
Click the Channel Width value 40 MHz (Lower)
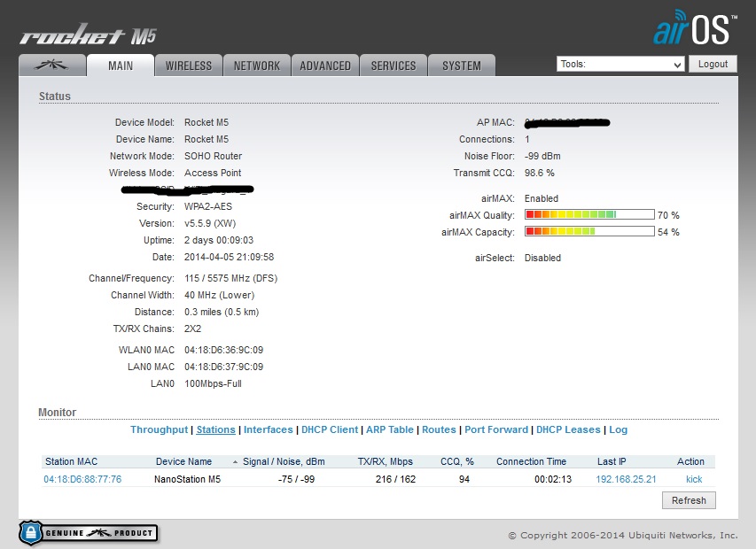tap(220, 295)
